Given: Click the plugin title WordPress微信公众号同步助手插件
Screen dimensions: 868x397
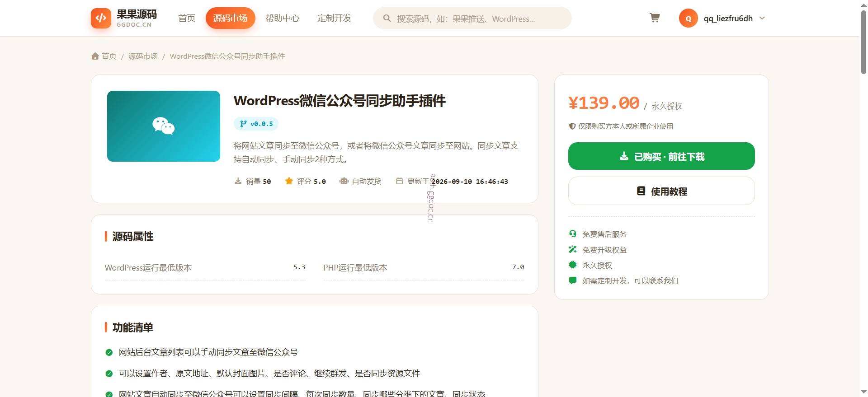Looking at the screenshot, I should tap(340, 101).
